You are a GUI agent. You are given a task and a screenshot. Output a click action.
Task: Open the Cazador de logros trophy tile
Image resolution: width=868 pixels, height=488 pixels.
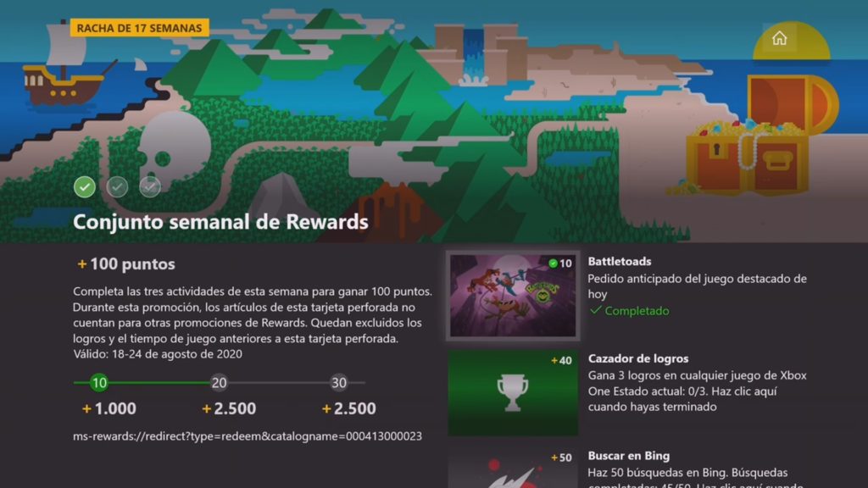[513, 392]
